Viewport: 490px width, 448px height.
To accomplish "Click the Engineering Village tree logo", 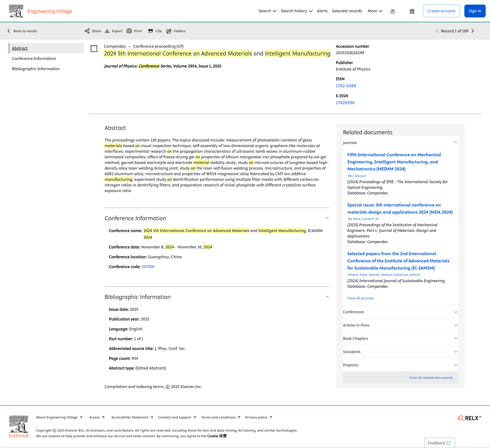I will (16, 11).
